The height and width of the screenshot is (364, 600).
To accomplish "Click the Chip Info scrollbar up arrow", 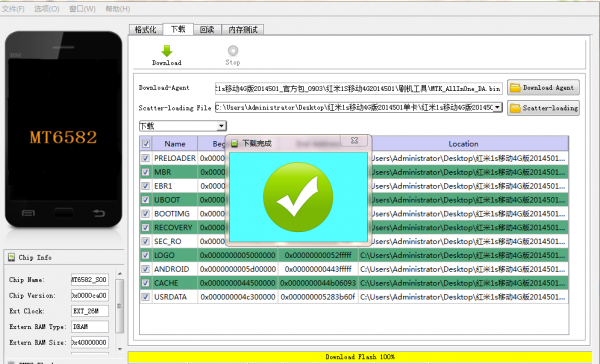I will point(120,274).
